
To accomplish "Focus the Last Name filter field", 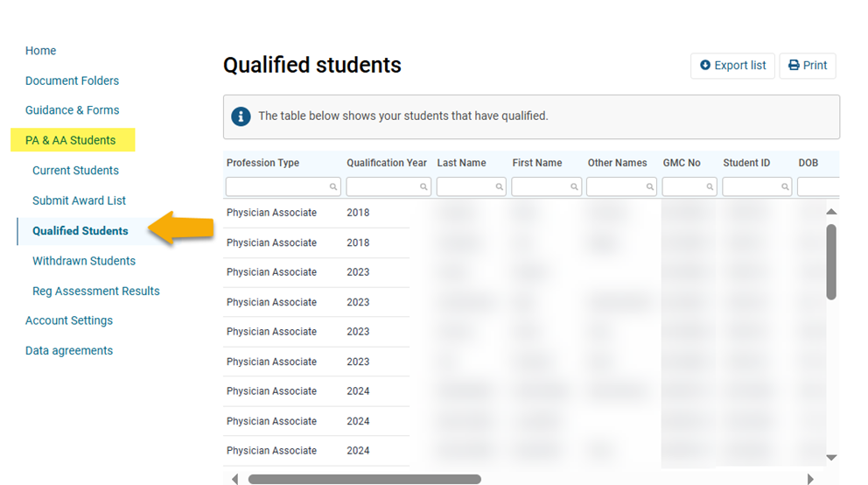I will pyautogui.click(x=471, y=187).
